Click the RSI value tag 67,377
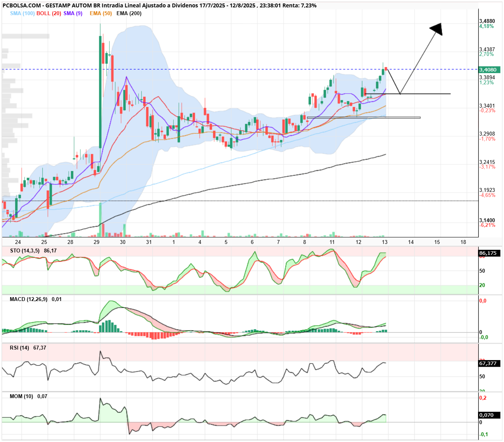The height and width of the screenshot is (442, 504). [489, 363]
